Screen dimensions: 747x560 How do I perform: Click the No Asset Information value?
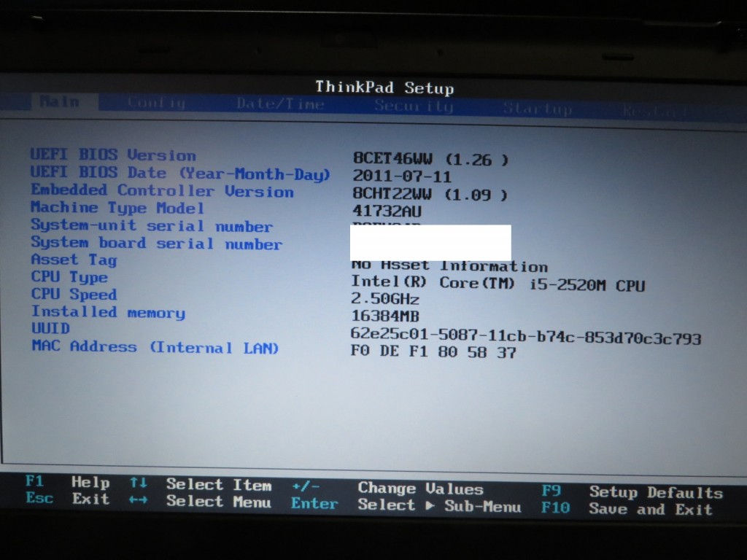(449, 265)
